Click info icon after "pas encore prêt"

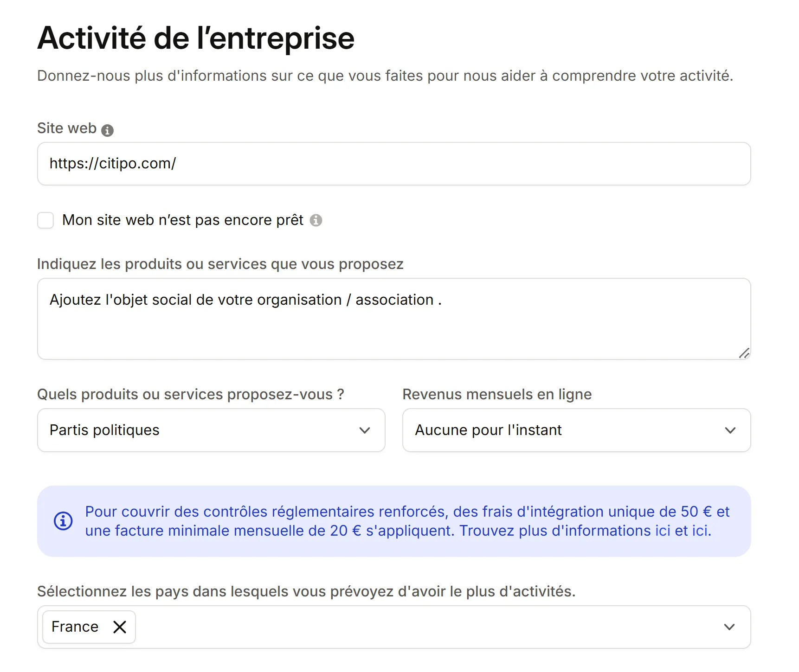(316, 220)
